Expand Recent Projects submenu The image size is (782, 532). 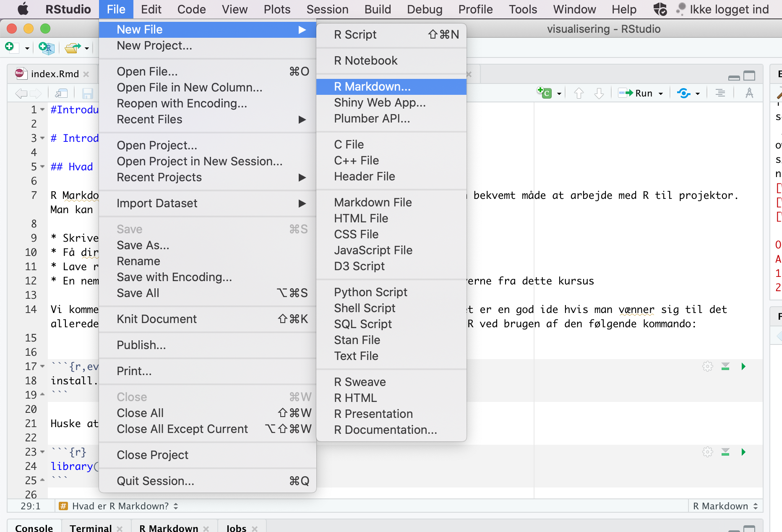(207, 177)
